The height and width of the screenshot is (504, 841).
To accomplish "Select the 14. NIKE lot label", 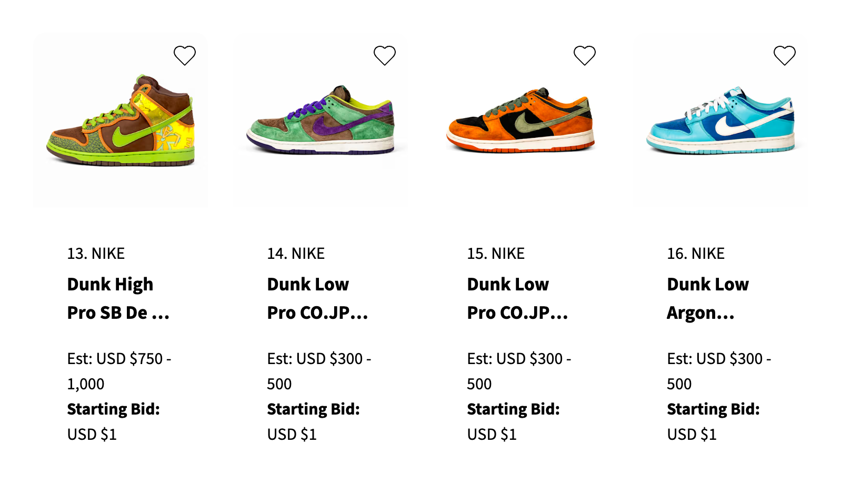I will pos(296,254).
